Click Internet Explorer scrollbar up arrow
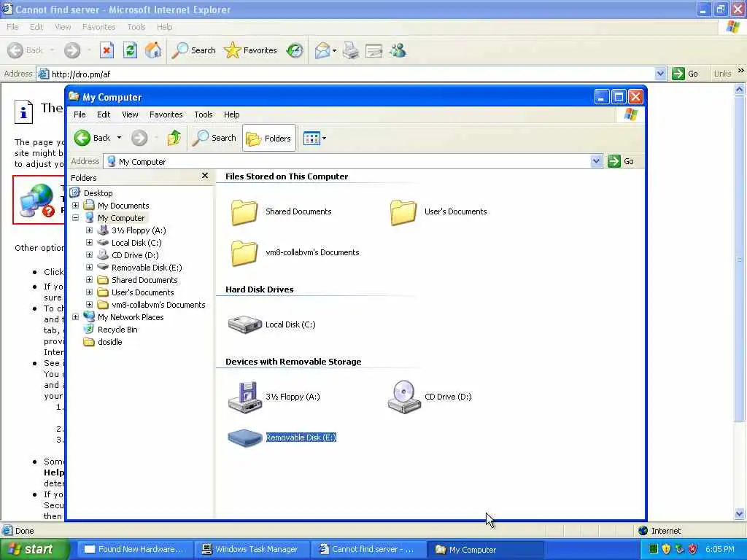Viewport: 747px width, 560px height. [740, 89]
